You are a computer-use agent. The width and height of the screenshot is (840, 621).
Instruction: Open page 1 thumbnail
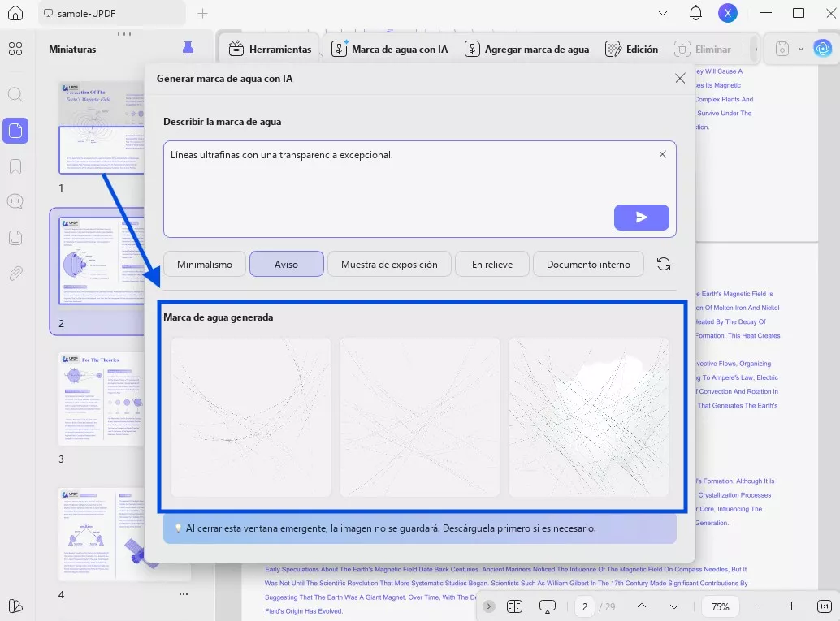pos(102,127)
